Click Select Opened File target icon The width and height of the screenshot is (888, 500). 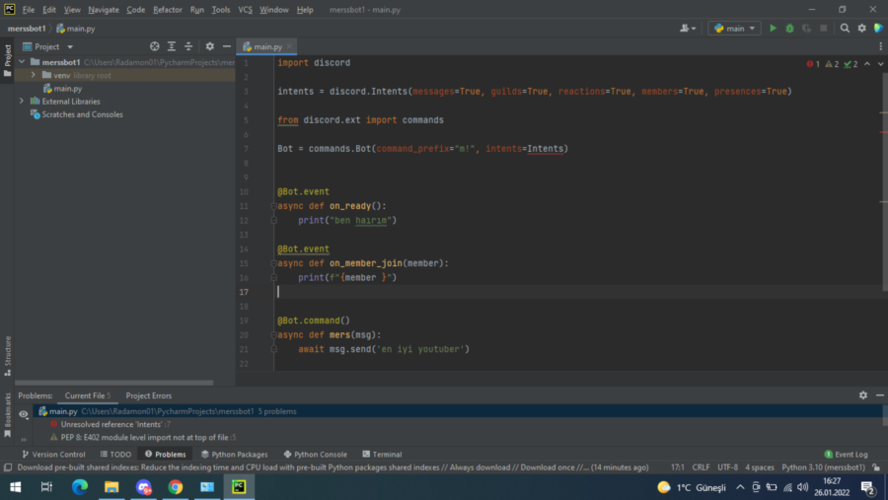tap(155, 46)
